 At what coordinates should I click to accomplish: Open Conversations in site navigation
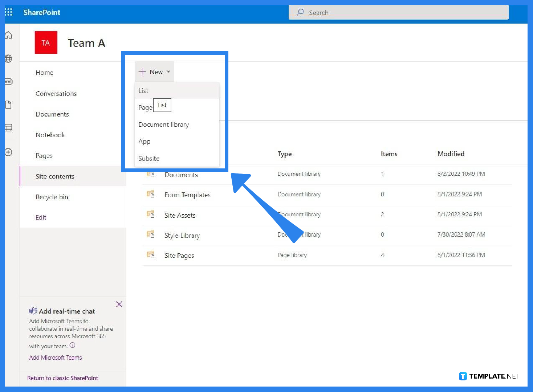click(56, 94)
